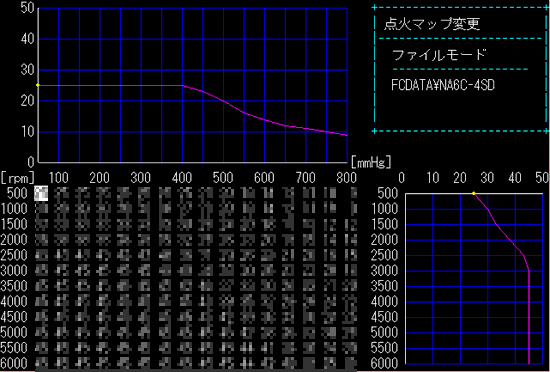Click the ファイルモード label
550x372 pixels.
439,55
